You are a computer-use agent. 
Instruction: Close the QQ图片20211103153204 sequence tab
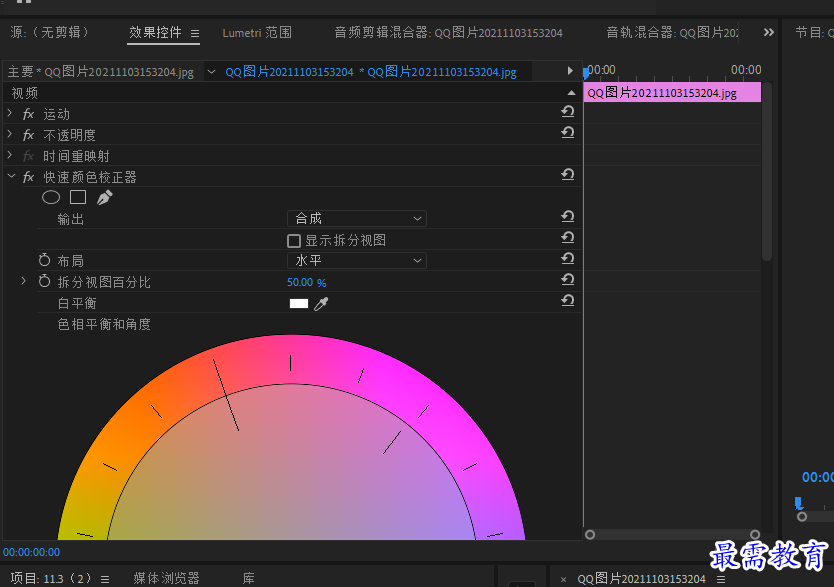[x=563, y=580]
